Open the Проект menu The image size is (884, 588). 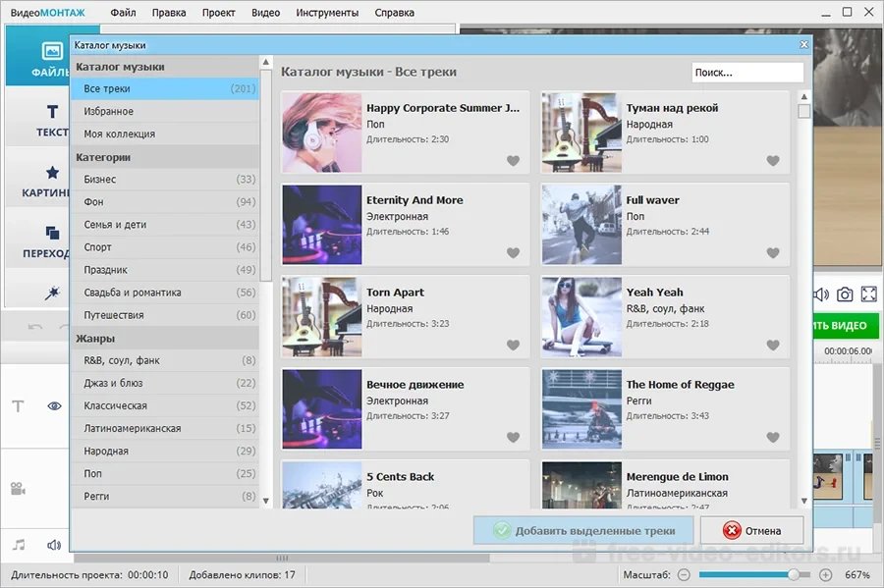tap(218, 13)
